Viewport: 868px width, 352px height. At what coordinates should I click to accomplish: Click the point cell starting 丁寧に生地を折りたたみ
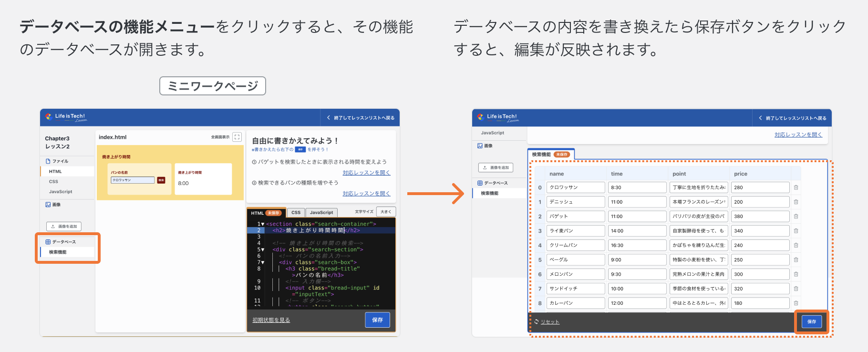[x=699, y=187]
